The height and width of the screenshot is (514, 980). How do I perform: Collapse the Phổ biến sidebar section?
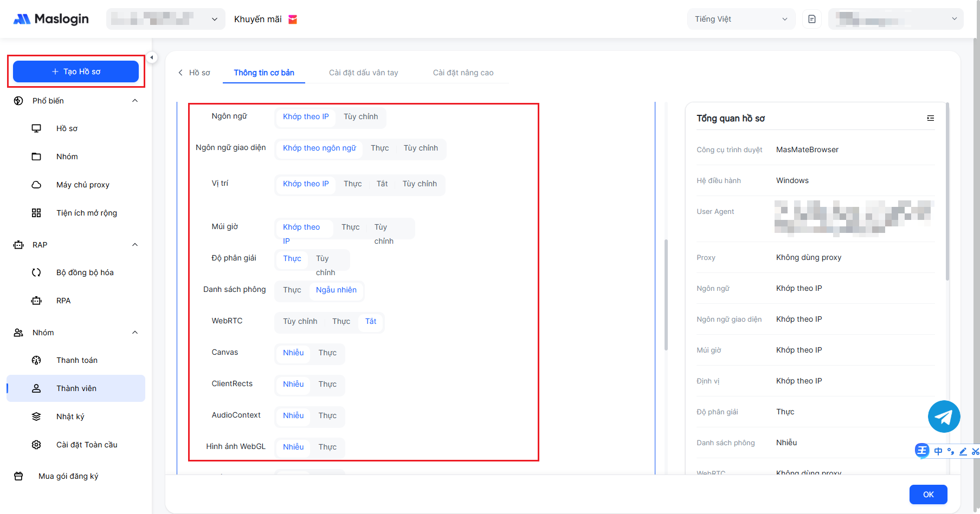click(135, 101)
